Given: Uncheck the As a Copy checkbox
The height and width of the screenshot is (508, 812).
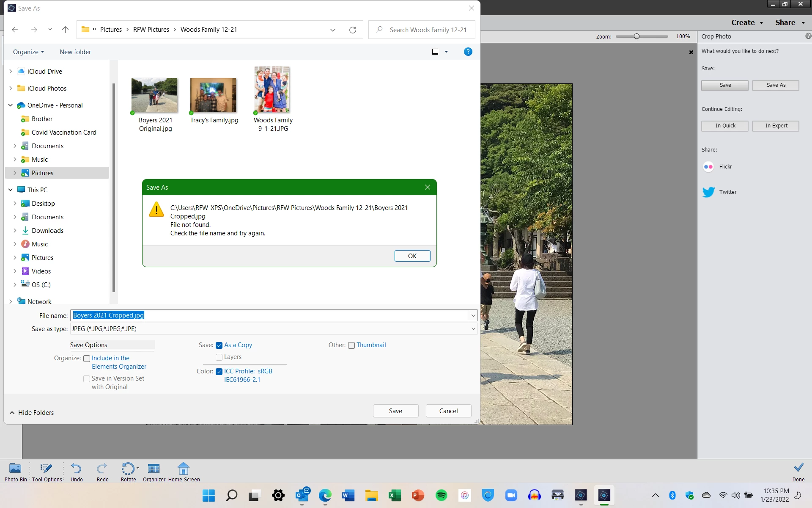Looking at the screenshot, I should pos(219,345).
